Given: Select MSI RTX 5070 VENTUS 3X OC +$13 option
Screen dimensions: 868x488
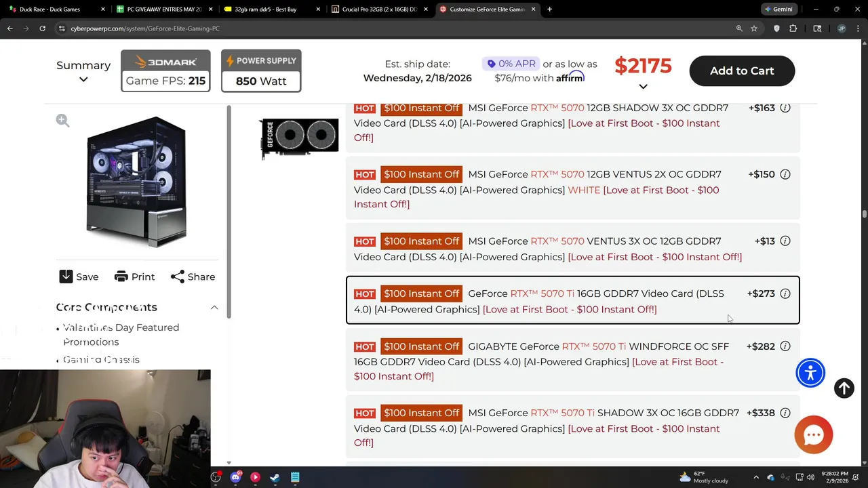Looking at the screenshot, I should click(x=573, y=249).
